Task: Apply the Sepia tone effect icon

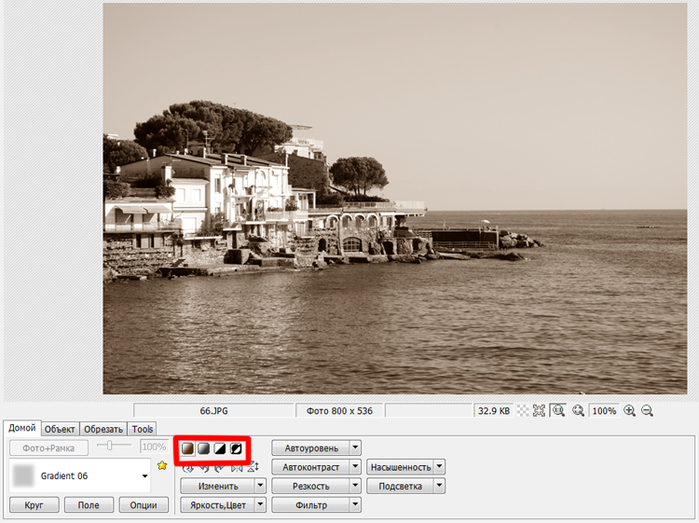Action: click(188, 449)
